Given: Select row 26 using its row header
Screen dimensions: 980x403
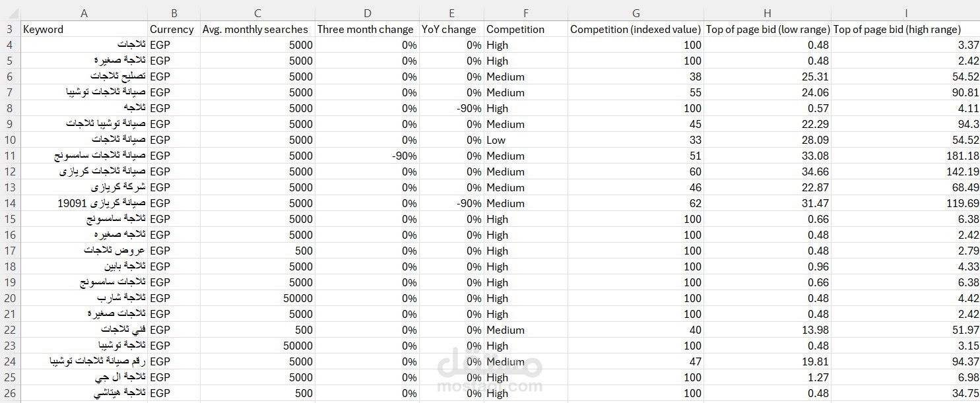Looking at the screenshot, I should click(9, 393).
